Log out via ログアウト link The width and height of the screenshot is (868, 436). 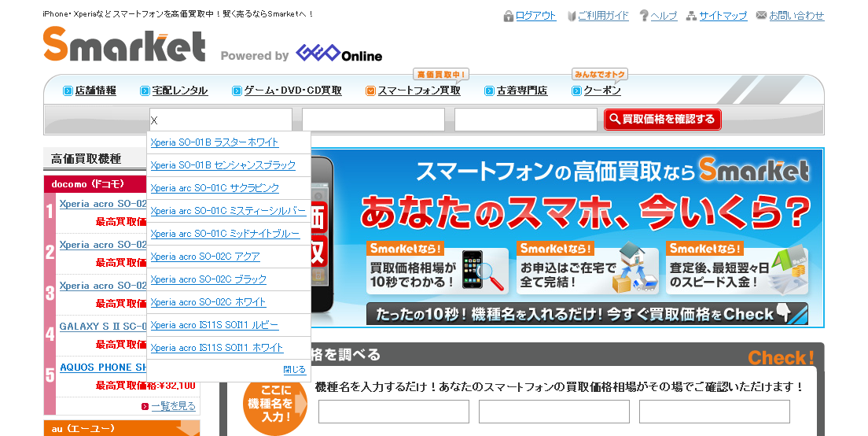tap(536, 16)
